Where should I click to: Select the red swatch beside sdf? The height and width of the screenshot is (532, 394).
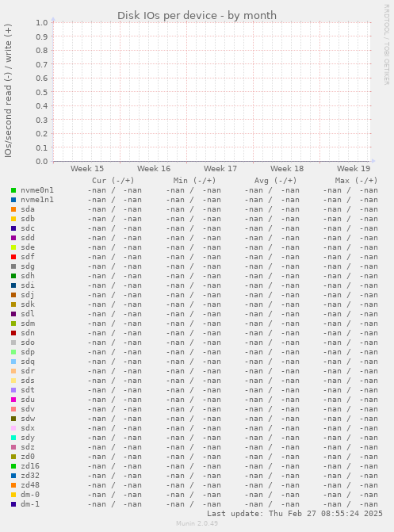tap(13, 257)
